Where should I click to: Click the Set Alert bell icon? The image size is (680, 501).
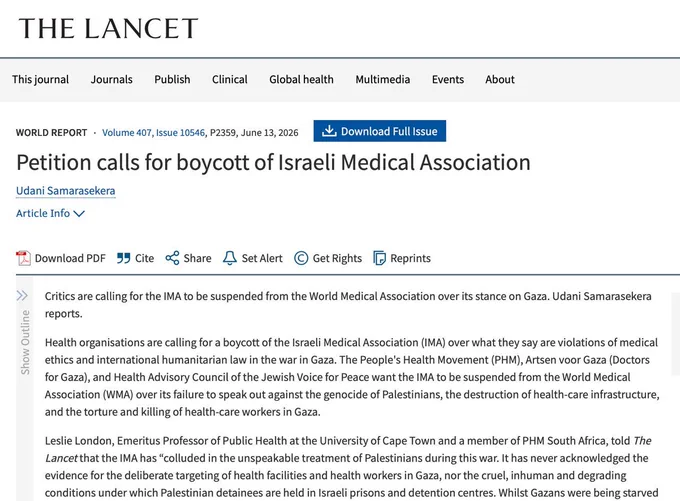point(229,258)
